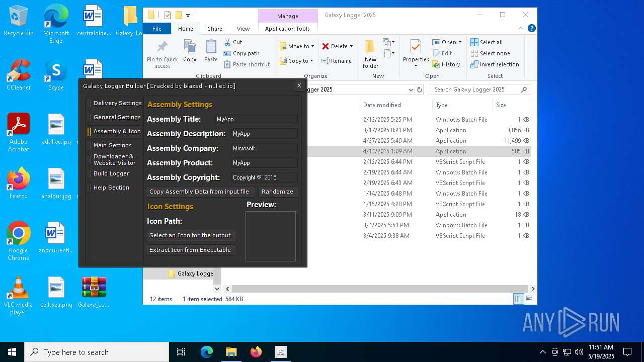Expand the address bar history dropdown
This screenshot has height=362, width=644.
[x=411, y=89]
